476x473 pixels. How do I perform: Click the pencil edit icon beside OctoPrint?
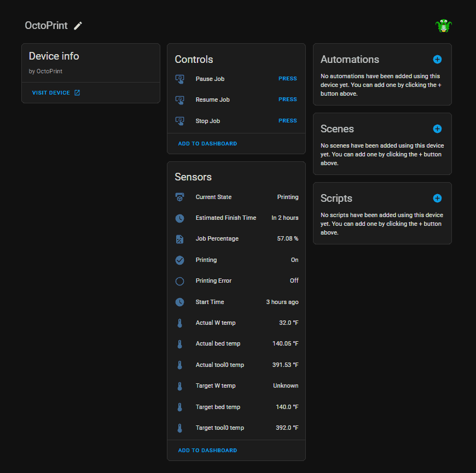pyautogui.click(x=78, y=26)
